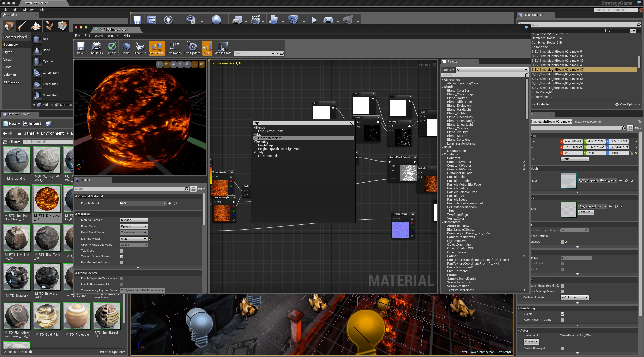The width and height of the screenshot is (644, 357).
Task: Open the Palette Category dropdown
Action: coord(492,70)
